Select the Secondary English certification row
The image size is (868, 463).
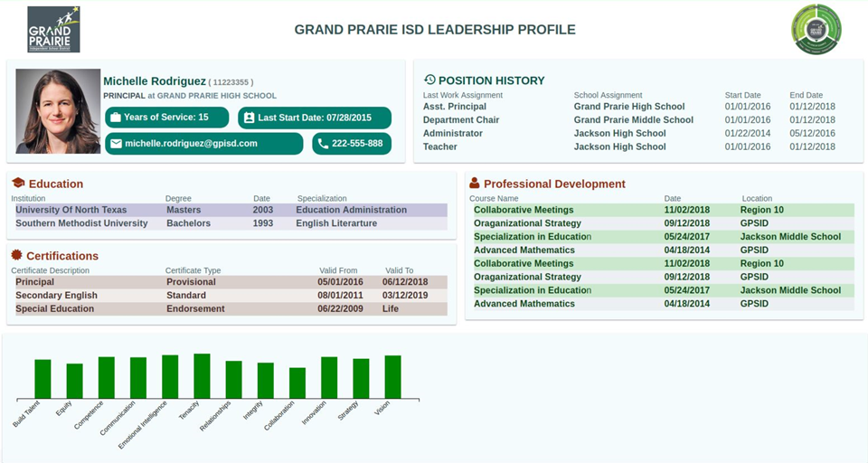(231, 295)
